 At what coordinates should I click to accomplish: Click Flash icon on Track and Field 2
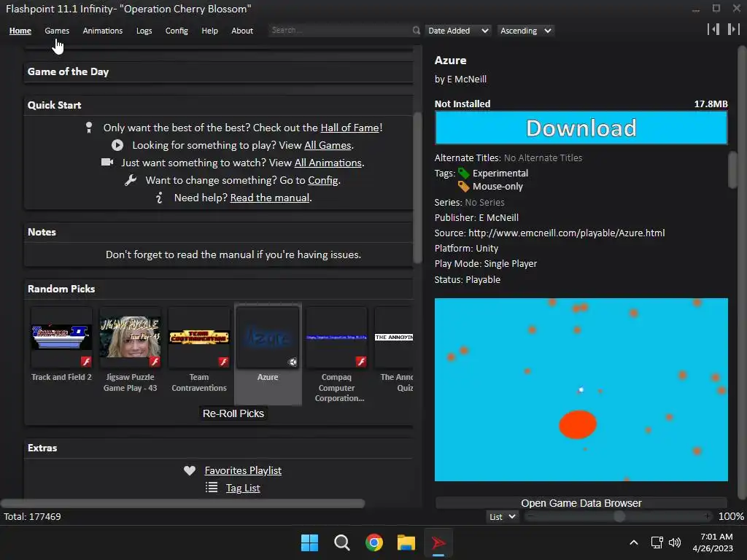pyautogui.click(x=86, y=362)
